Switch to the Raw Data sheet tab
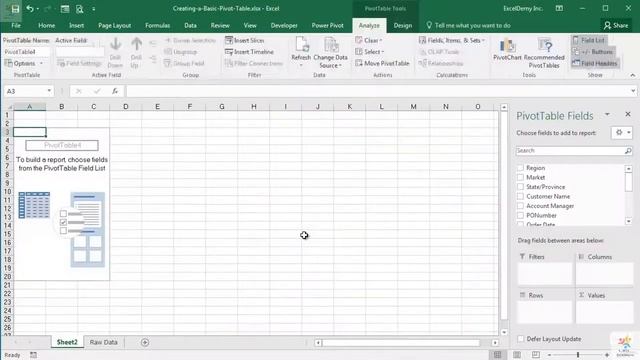 click(103, 342)
